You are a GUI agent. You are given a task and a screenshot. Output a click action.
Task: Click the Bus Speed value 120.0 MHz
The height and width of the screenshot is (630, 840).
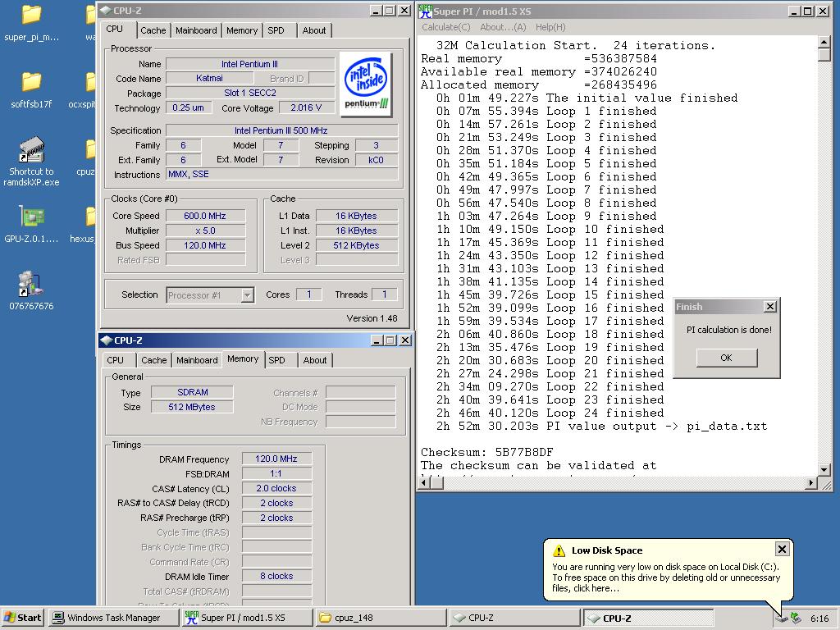tap(205, 245)
